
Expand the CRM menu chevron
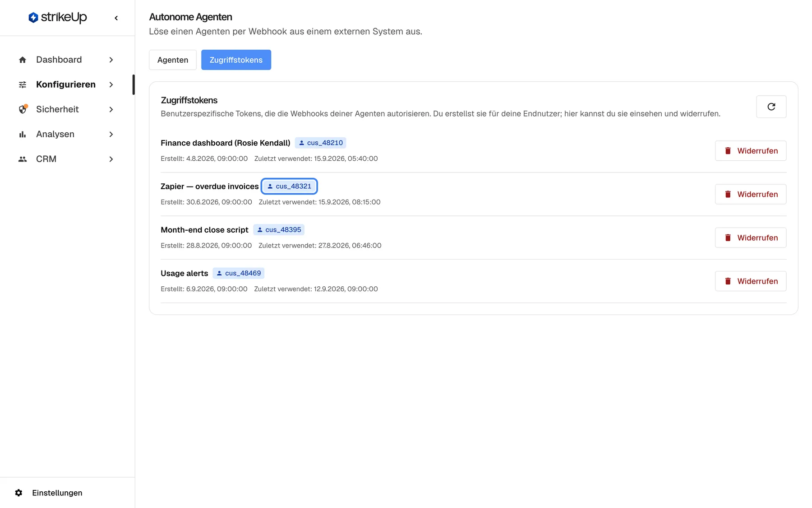(x=111, y=159)
